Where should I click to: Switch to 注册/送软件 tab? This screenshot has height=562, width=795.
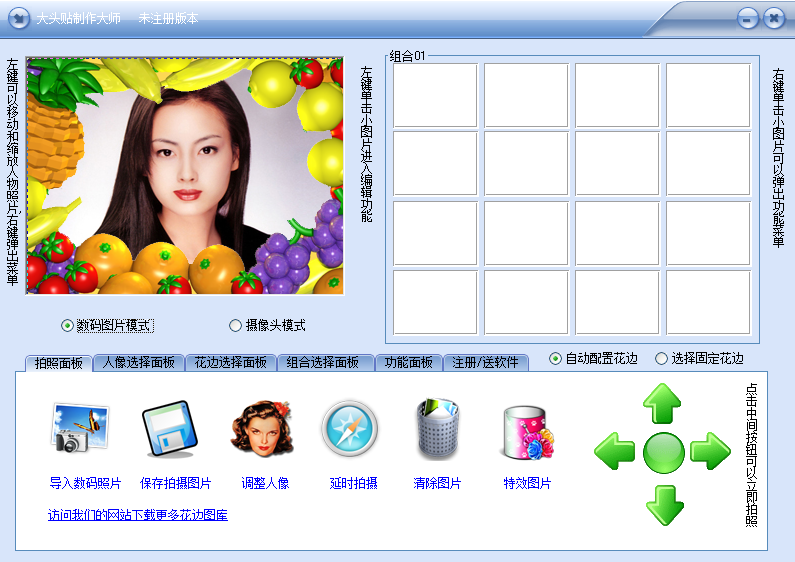485,363
